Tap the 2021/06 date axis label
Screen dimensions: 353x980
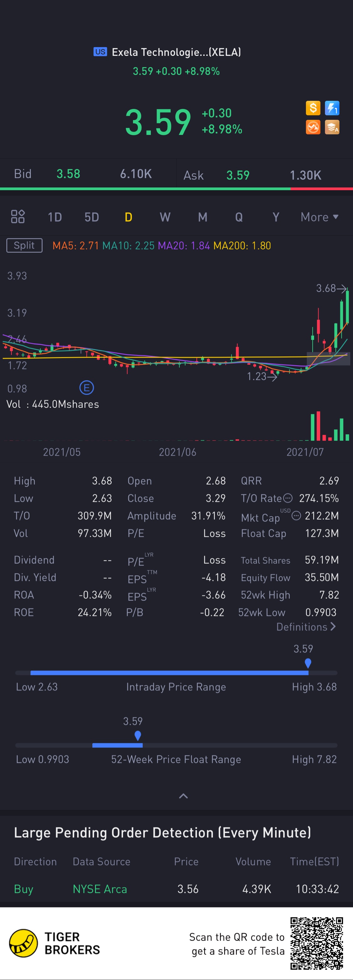(178, 452)
